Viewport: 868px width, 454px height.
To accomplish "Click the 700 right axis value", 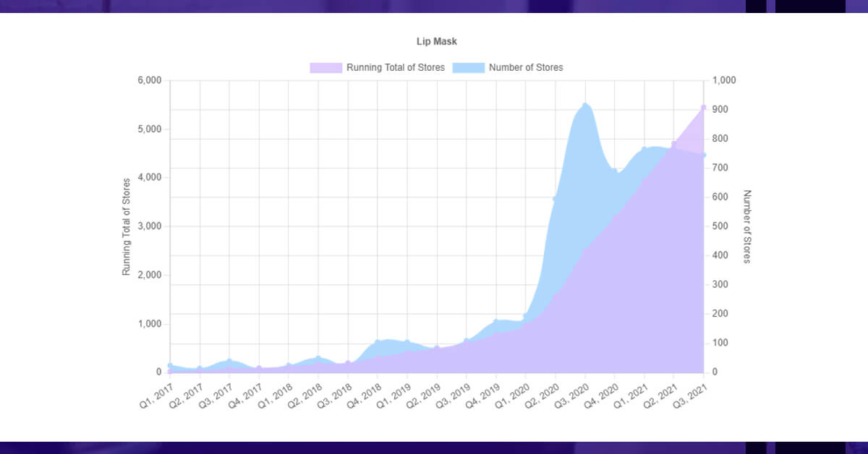I will click(721, 168).
